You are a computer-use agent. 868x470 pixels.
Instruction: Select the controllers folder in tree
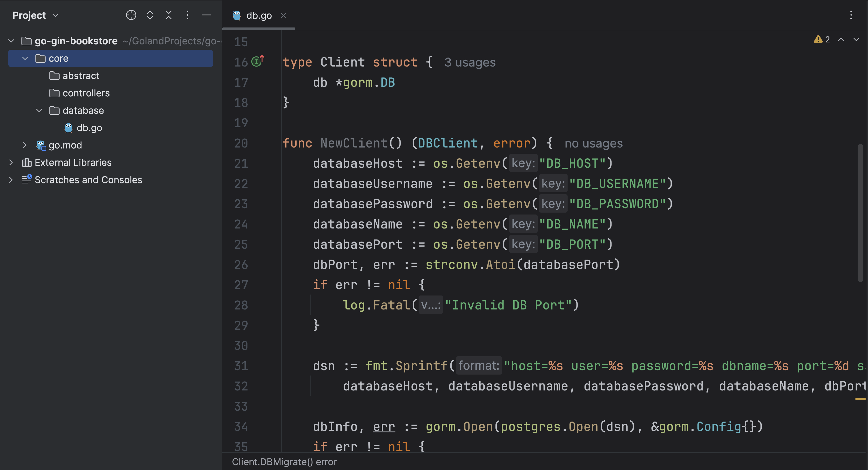point(86,93)
